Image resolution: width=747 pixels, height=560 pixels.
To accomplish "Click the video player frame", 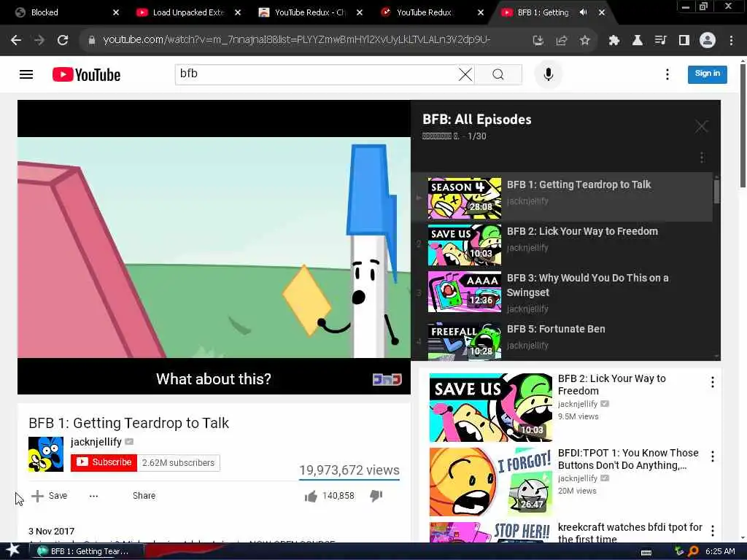I will coord(214,247).
